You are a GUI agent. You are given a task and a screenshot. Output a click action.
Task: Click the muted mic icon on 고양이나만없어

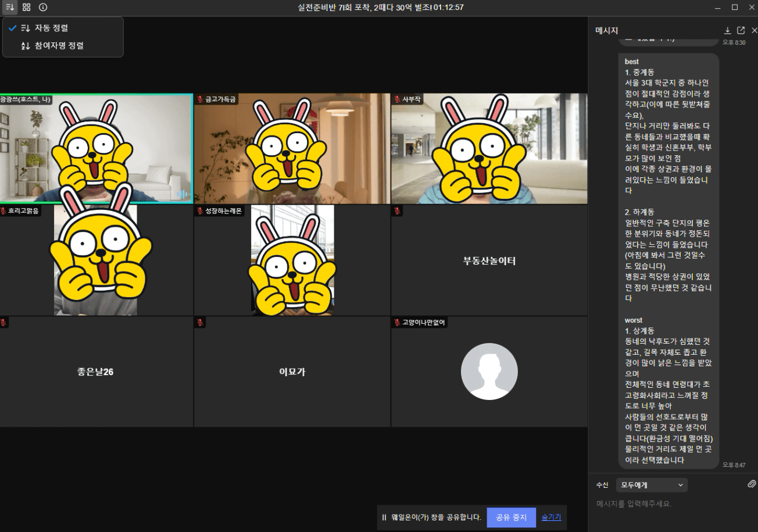point(397,323)
